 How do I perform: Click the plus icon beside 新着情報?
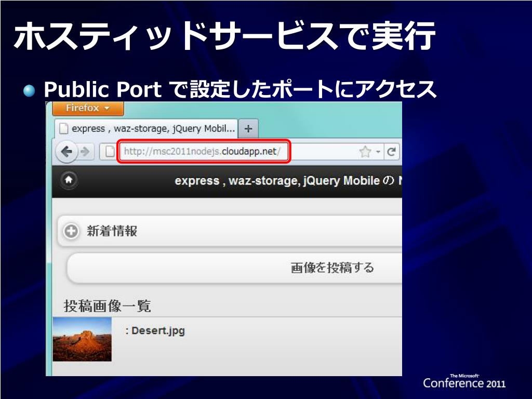[71, 231]
